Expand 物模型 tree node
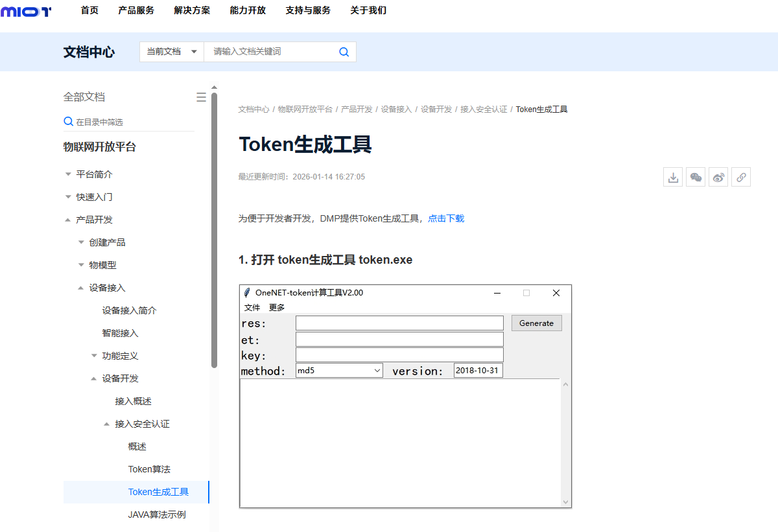Viewport: 778px width, 532px height. click(x=81, y=265)
